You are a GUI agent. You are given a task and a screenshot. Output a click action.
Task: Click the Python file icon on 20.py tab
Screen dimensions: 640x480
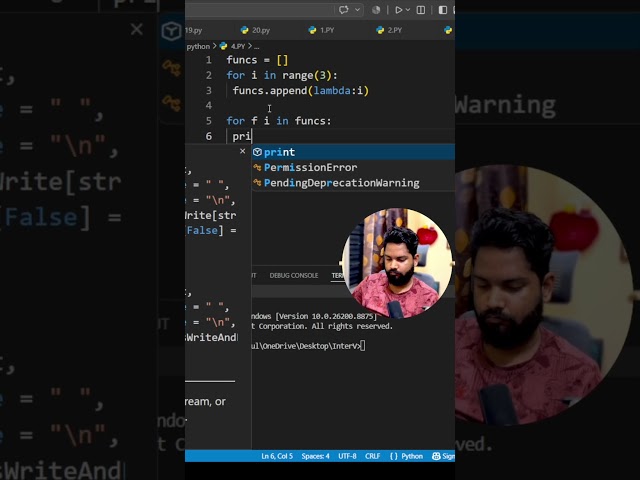tap(244, 30)
